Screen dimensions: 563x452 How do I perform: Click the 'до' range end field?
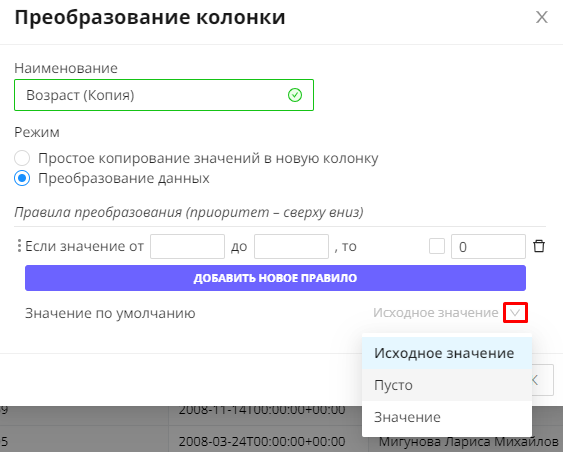[x=291, y=246]
